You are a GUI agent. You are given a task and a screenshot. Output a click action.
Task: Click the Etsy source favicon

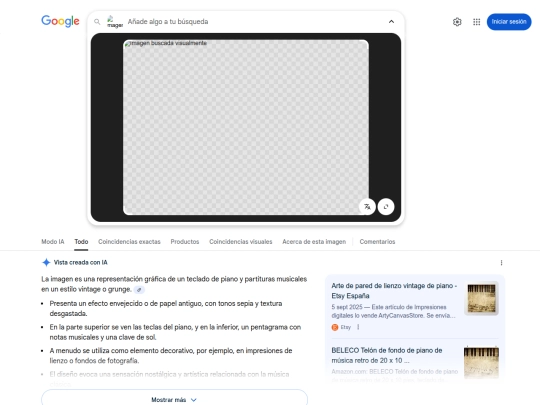point(335,327)
